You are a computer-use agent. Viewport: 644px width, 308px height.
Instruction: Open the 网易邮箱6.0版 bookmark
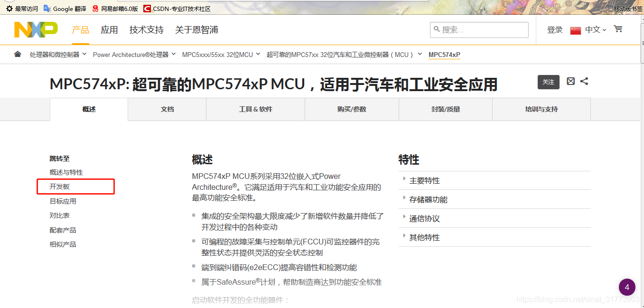(x=116, y=8)
